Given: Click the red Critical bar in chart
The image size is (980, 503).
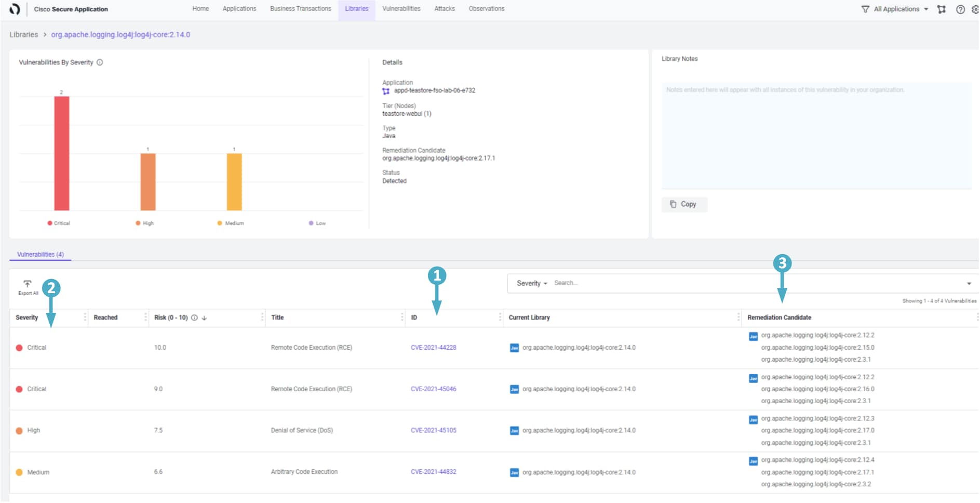Looking at the screenshot, I should (62, 153).
